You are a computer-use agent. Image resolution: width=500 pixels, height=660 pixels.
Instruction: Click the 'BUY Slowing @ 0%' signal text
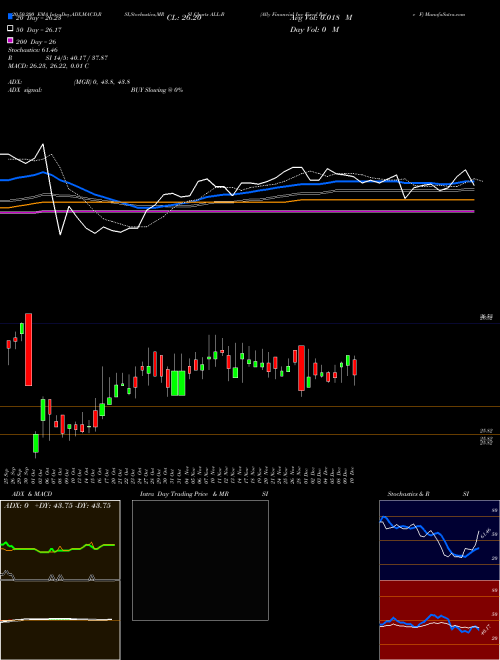pos(157,90)
